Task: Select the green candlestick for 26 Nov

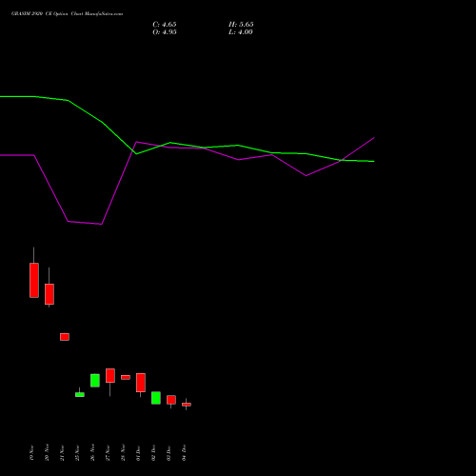Action: pyautogui.click(x=95, y=380)
